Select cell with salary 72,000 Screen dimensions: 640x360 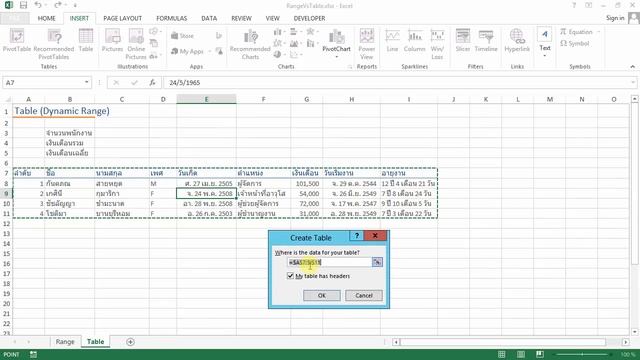click(x=307, y=203)
